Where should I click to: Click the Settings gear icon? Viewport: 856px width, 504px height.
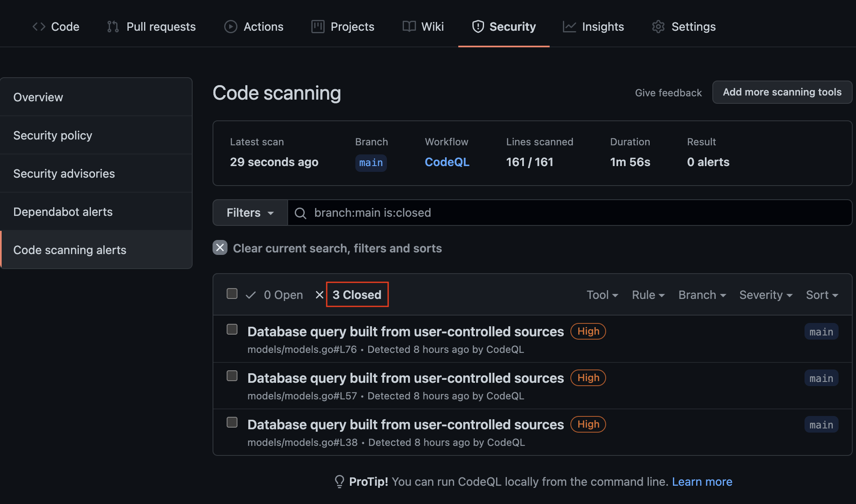[x=658, y=27]
